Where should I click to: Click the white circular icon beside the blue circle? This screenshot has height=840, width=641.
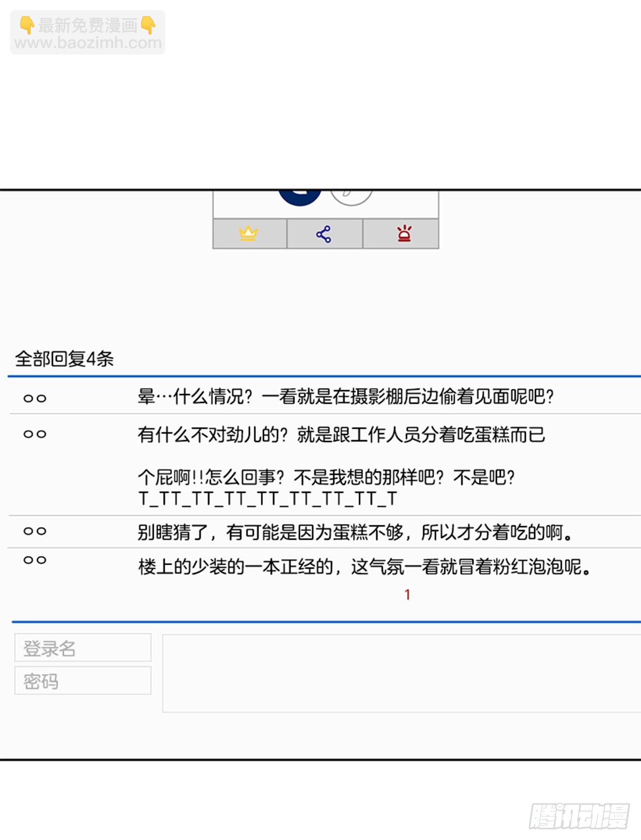pos(351,197)
